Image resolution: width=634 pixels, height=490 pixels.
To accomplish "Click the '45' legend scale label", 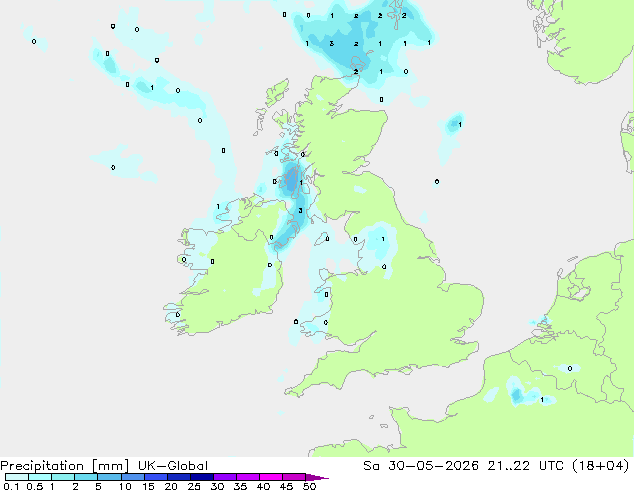I will tap(286, 486).
